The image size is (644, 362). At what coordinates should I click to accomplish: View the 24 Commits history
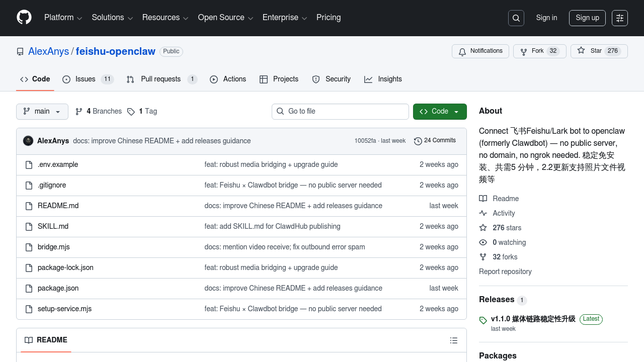(435, 141)
